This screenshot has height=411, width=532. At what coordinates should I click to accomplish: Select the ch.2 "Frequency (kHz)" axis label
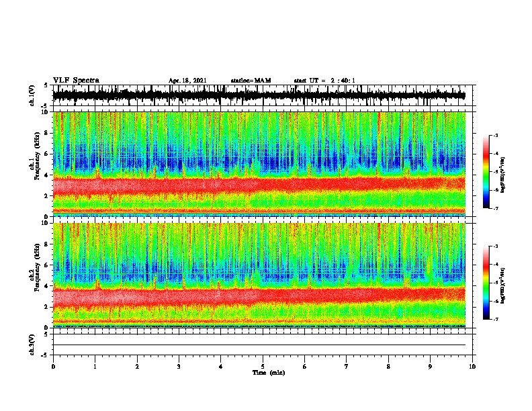37,267
